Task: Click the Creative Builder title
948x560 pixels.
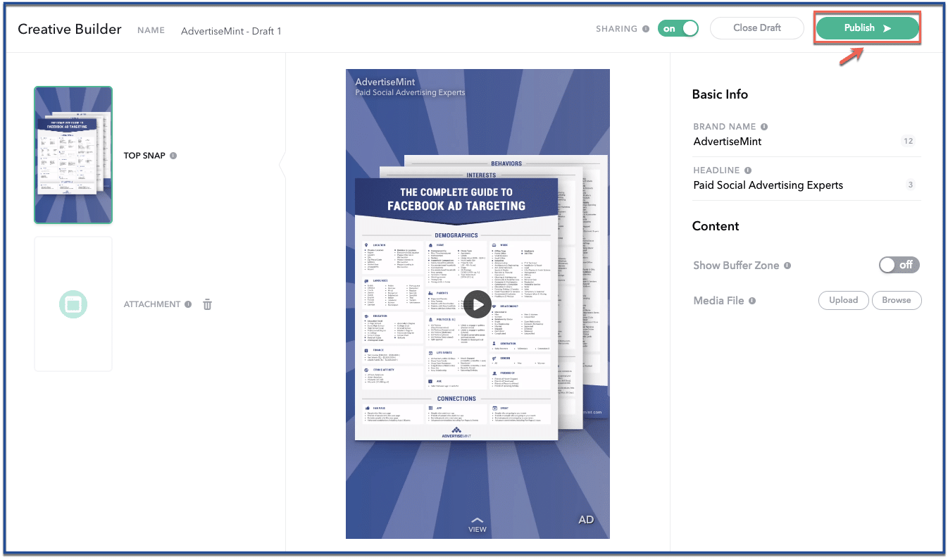Action: [70, 30]
